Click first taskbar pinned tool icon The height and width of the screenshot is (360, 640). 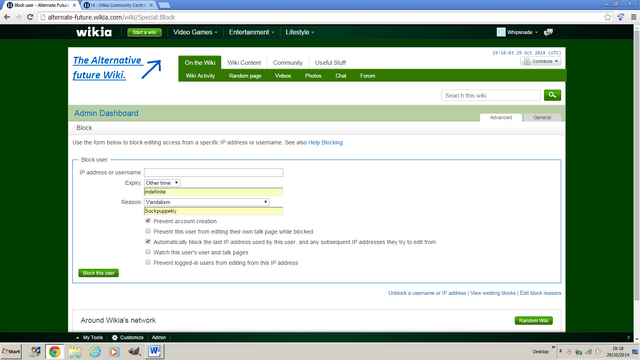click(35, 351)
